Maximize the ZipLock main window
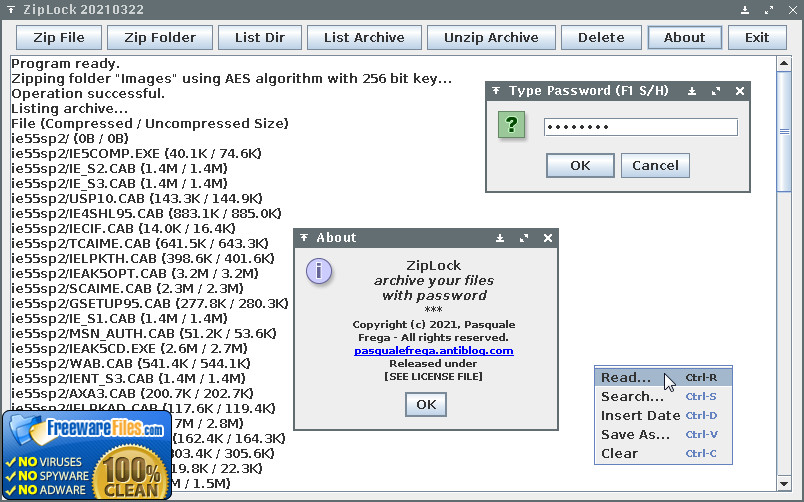This screenshot has width=804, height=502. click(x=769, y=10)
